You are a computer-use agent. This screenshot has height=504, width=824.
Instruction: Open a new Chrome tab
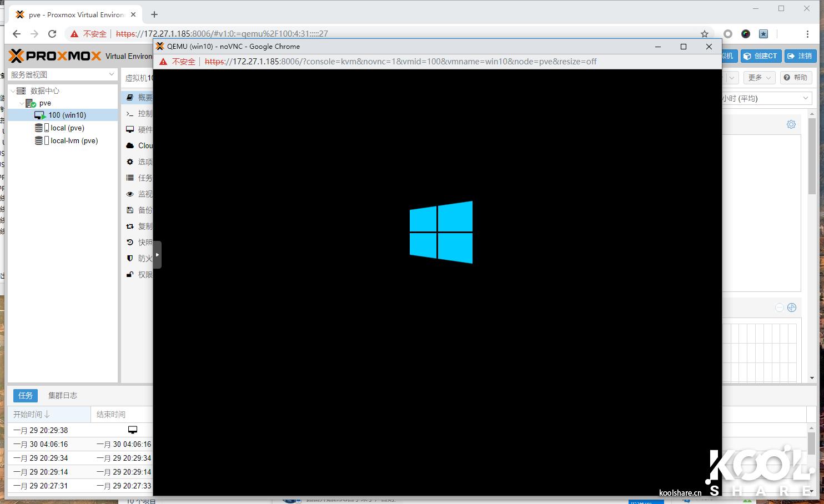154,14
